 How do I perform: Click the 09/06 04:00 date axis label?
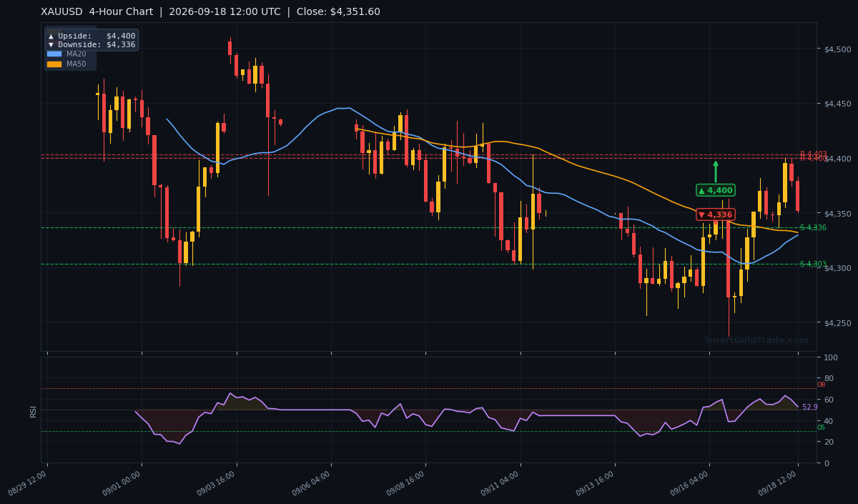[312, 483]
